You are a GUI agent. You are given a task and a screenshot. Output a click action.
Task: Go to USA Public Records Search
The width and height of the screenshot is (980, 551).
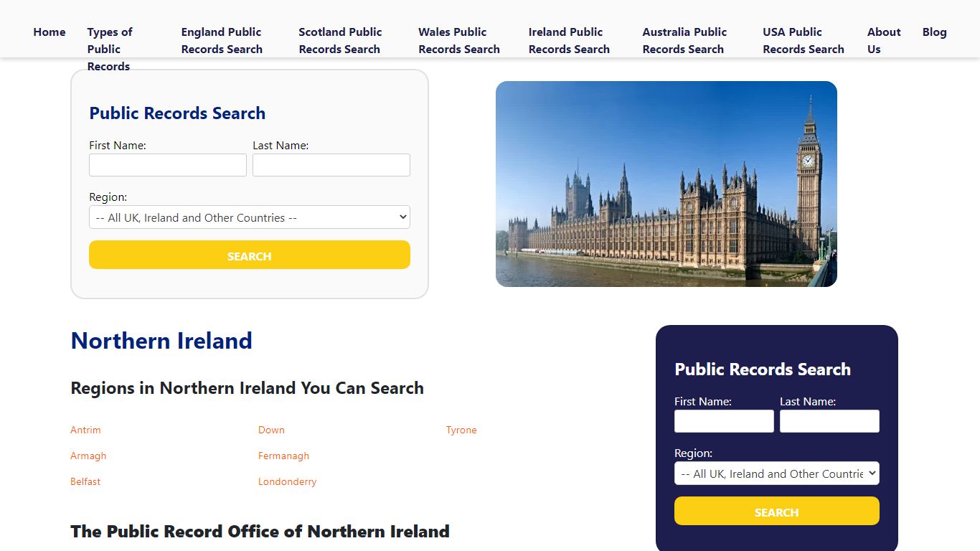[x=804, y=41]
